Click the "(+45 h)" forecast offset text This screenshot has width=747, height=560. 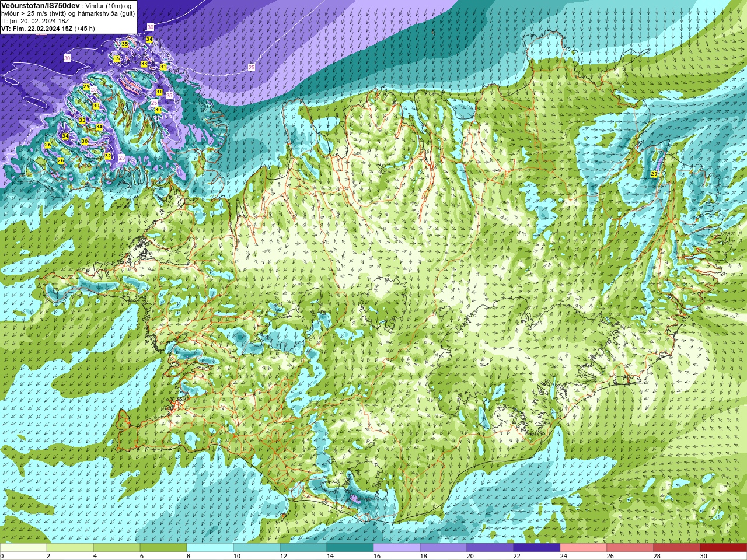pyautogui.click(x=85, y=29)
